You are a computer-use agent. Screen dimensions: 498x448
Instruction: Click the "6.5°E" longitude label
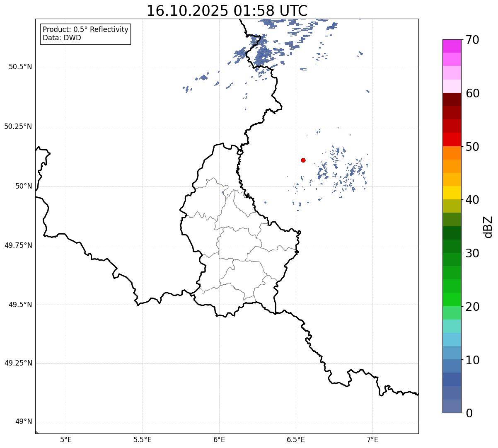click(296, 439)
